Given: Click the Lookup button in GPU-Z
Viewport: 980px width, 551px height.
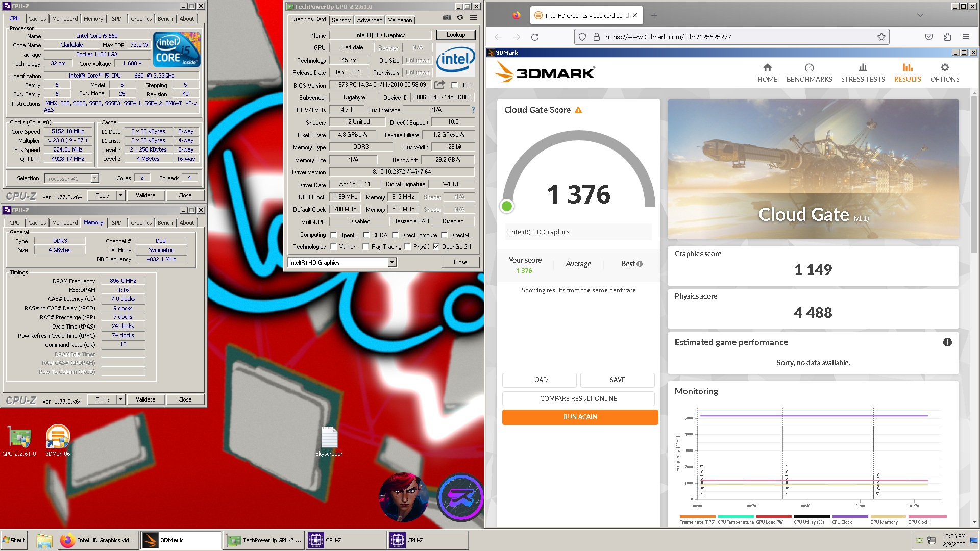Looking at the screenshot, I should pos(456,35).
